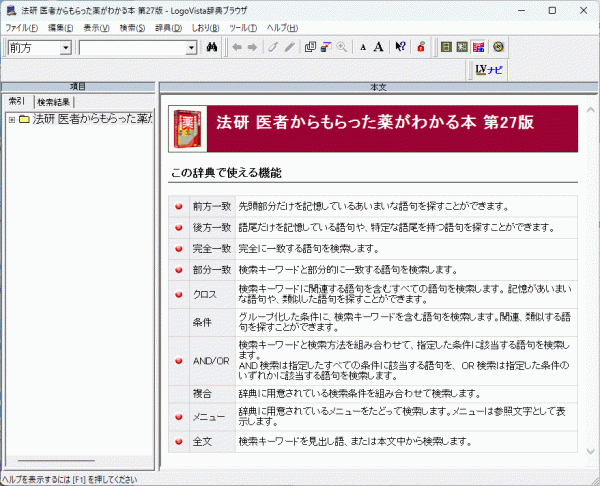The width and height of the screenshot is (600, 486).
Task: Open the 編集(E) menu
Action: point(60,28)
